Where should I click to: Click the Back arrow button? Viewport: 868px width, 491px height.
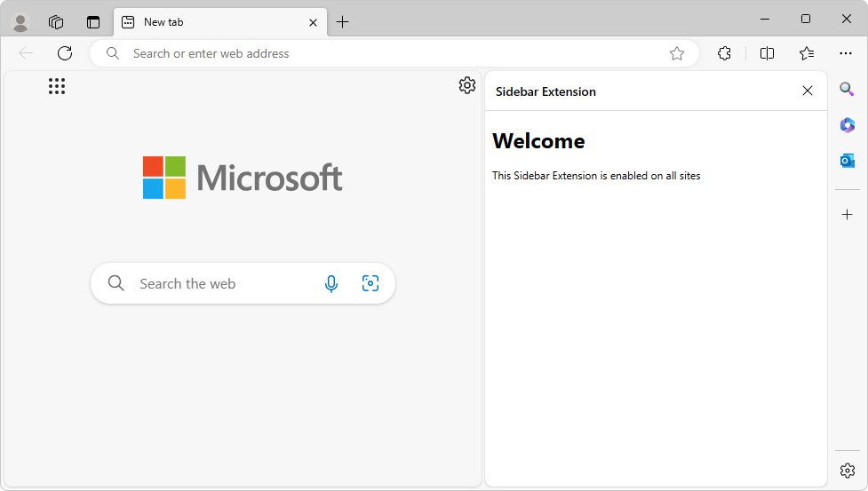click(x=26, y=53)
